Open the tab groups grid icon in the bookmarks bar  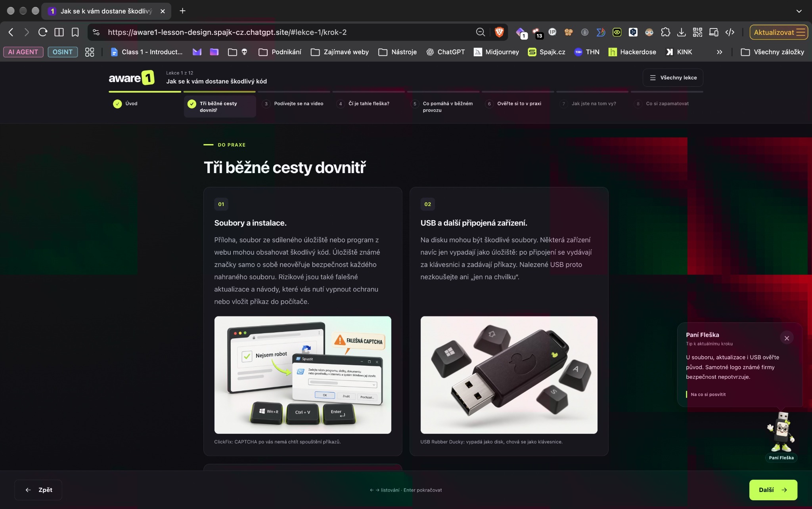pyautogui.click(x=90, y=52)
